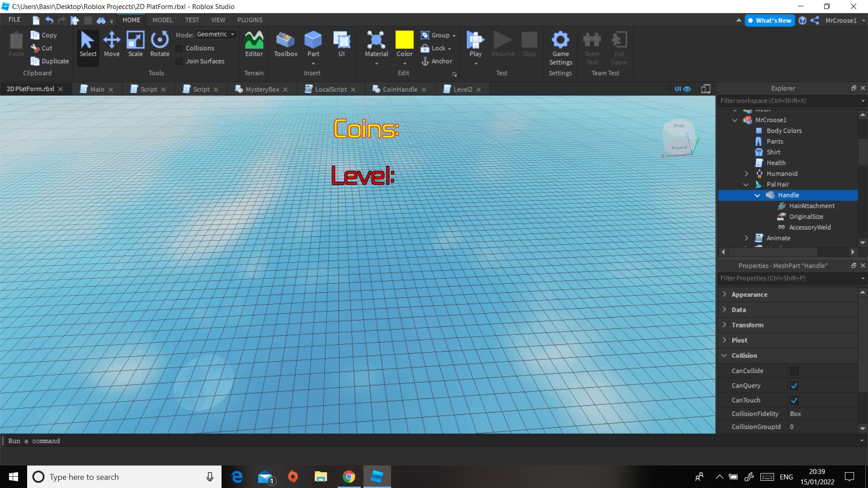Pick the Rotate tool
The height and width of the screenshot is (488, 868).
pos(160,44)
